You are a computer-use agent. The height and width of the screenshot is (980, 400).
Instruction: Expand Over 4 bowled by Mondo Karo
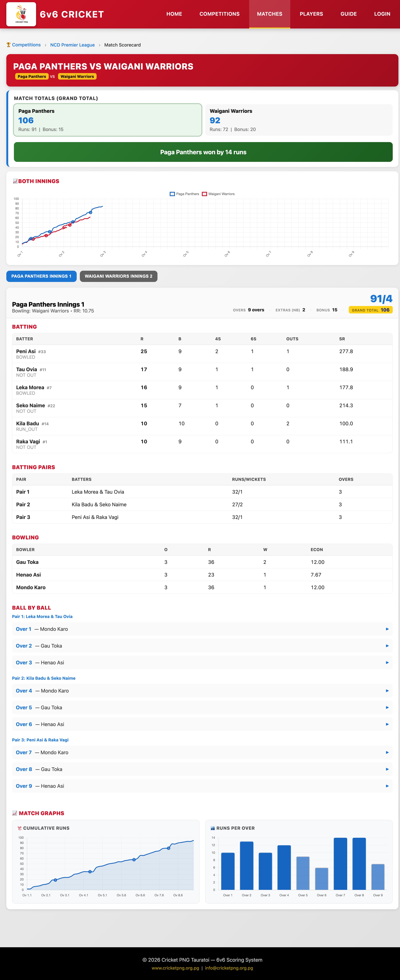(x=202, y=691)
